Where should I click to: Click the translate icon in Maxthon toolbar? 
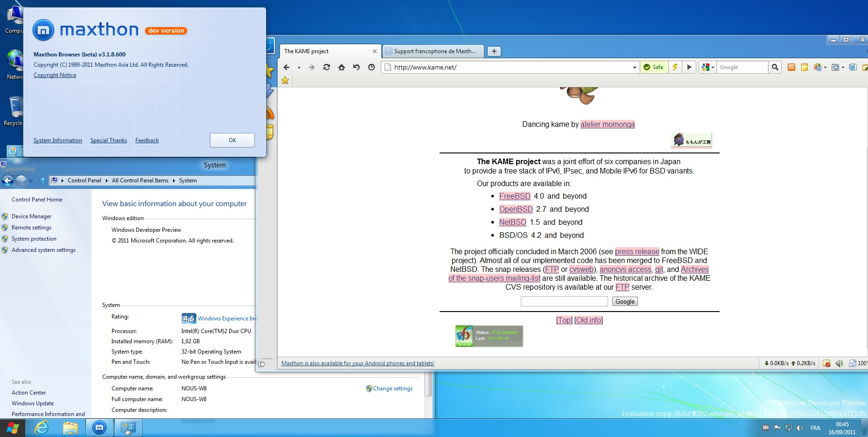(x=817, y=67)
